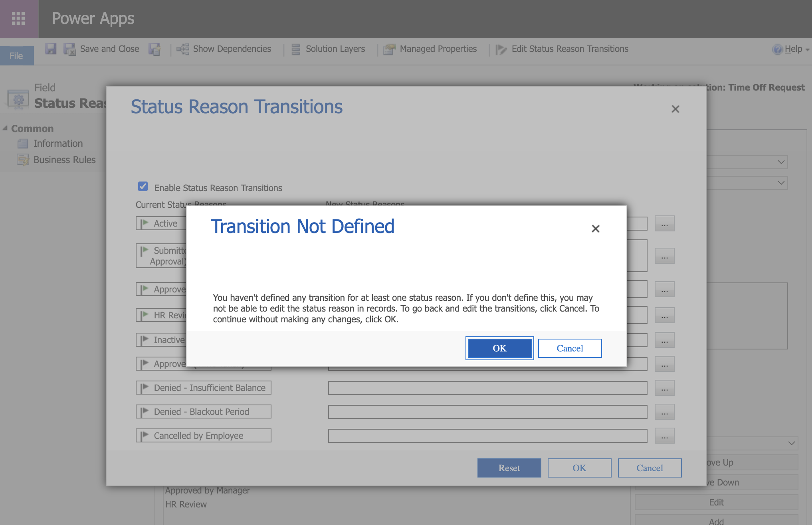This screenshot has height=525, width=812.
Task: Click new status field for Denied - Blackout Period
Action: tap(487, 412)
